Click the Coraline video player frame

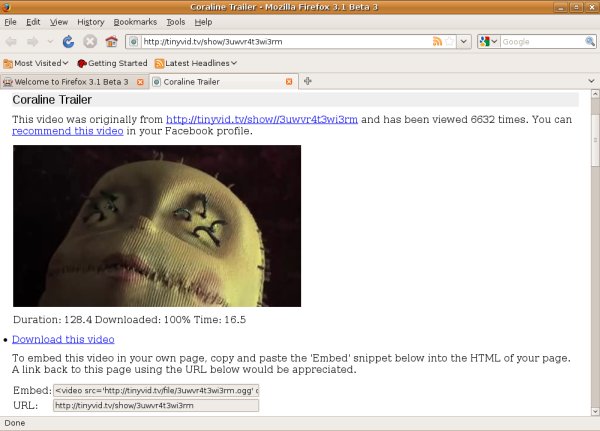coord(157,226)
